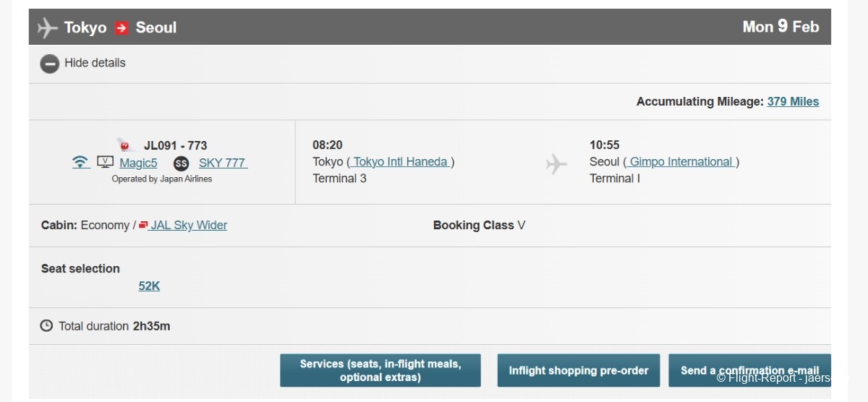The image size is (868, 402).
Task: Click the Hide details label
Action: (95, 63)
